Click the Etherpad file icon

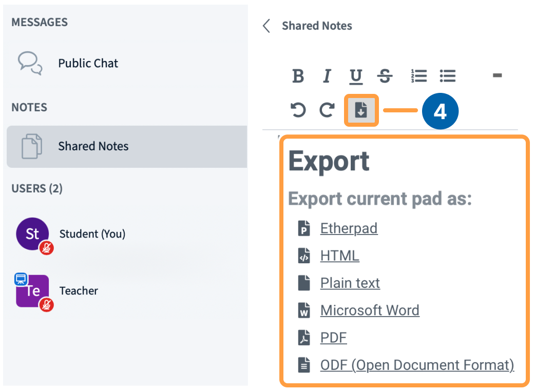[x=304, y=228]
